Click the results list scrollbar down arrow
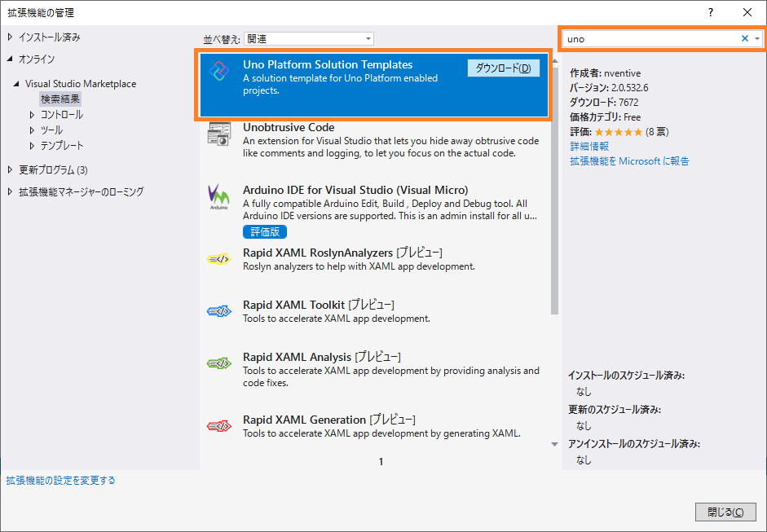Screen dimensions: 767x532 tap(555, 444)
